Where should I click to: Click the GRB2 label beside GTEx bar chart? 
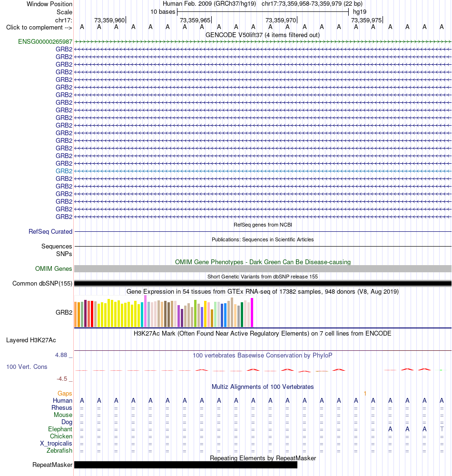pos(64,312)
